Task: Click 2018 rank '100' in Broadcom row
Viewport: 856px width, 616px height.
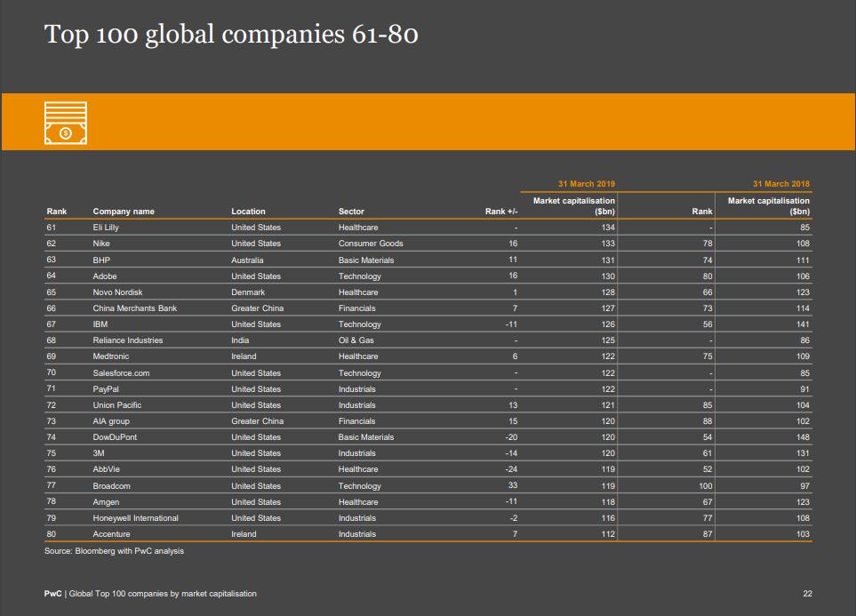Action: click(705, 486)
